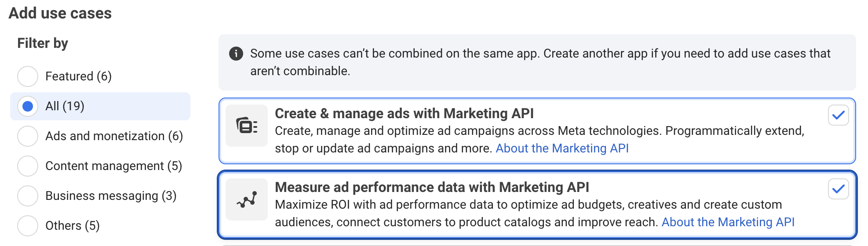The image size is (868, 246).
Task: Open About the Marketing API link in Create card
Action: (x=562, y=148)
